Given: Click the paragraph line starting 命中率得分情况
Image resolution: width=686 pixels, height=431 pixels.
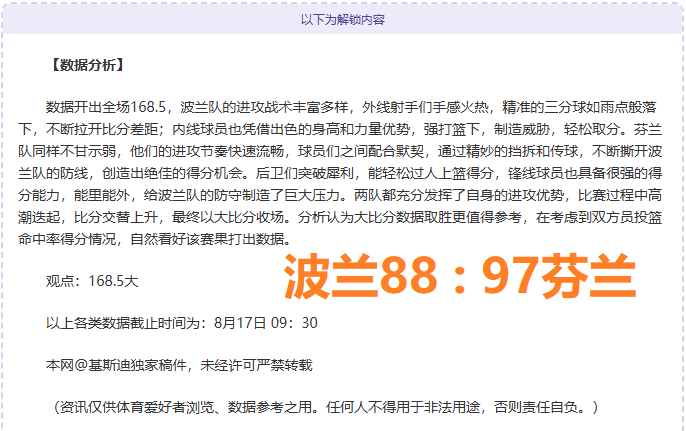Looking at the screenshot, I should (155, 239).
